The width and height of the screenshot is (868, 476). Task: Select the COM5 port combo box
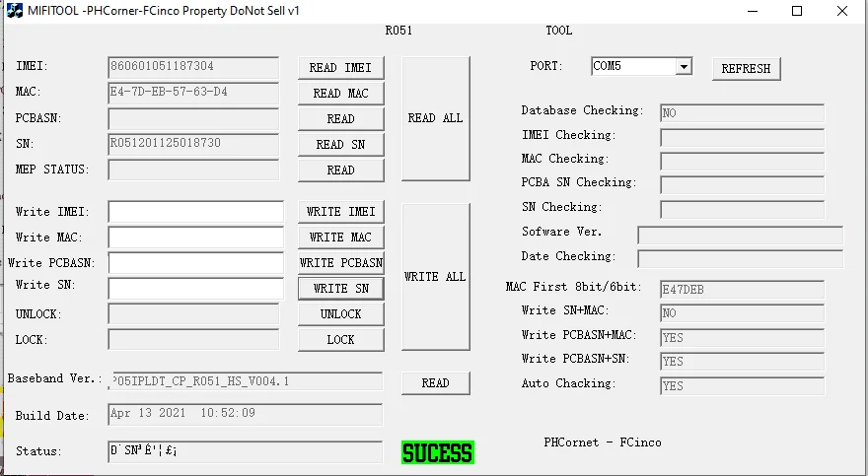click(641, 66)
